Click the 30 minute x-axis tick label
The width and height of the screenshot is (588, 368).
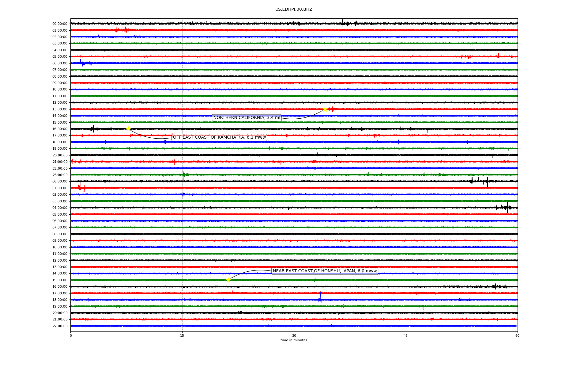tap(294, 335)
